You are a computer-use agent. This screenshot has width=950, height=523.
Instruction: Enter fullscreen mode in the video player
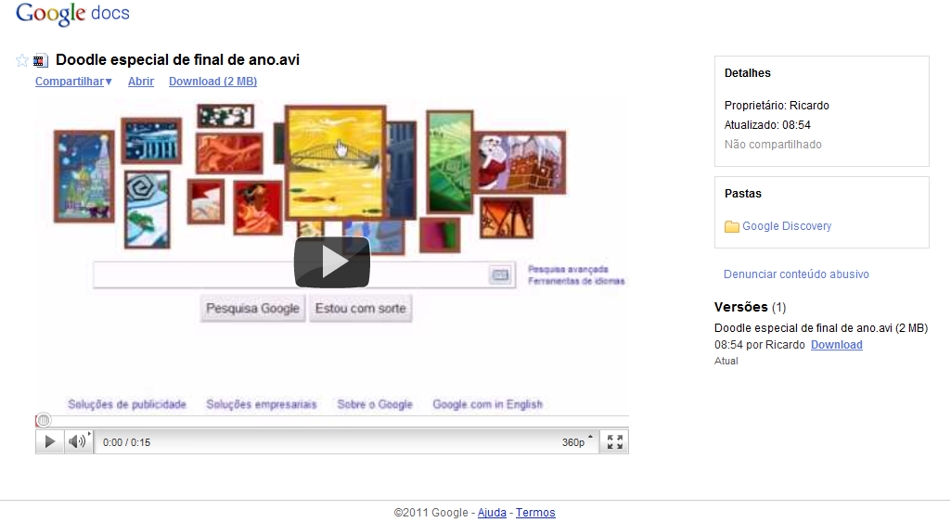click(615, 442)
